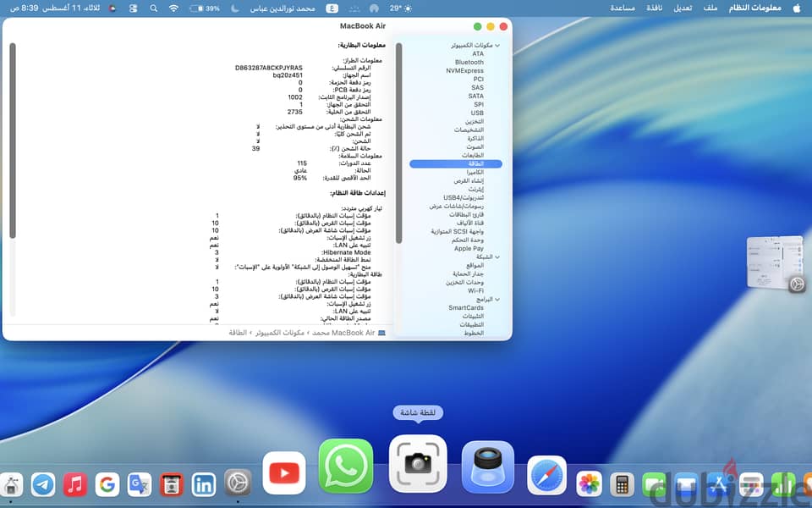Open Google Translate in the Dock

point(140,484)
